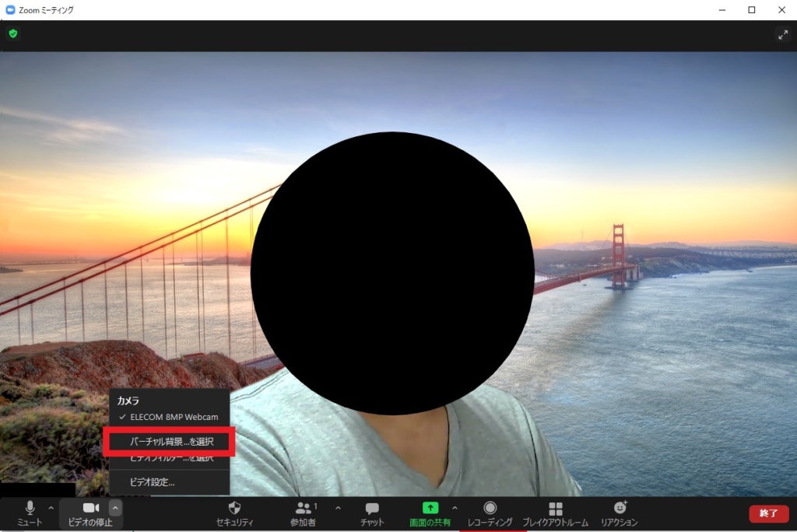Click the green encryption shield icon
The image size is (797, 532).
coord(13,33)
